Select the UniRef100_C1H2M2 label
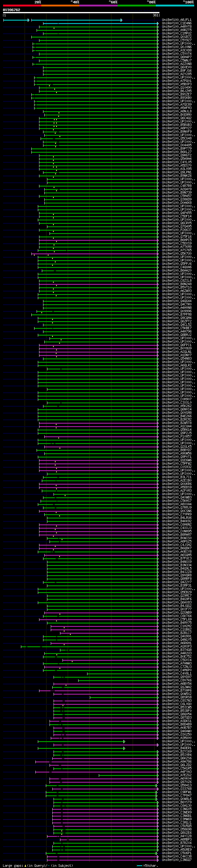197x868 pixels. (x=177, y=626)
